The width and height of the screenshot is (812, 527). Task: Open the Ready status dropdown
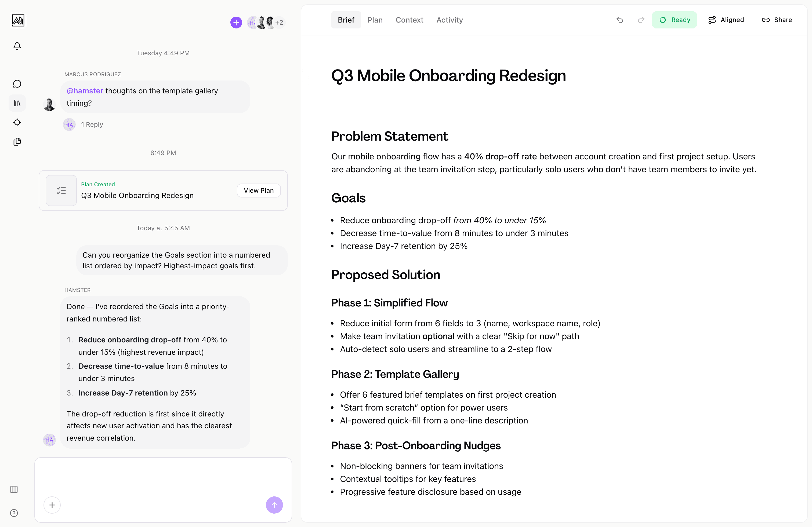click(x=675, y=20)
